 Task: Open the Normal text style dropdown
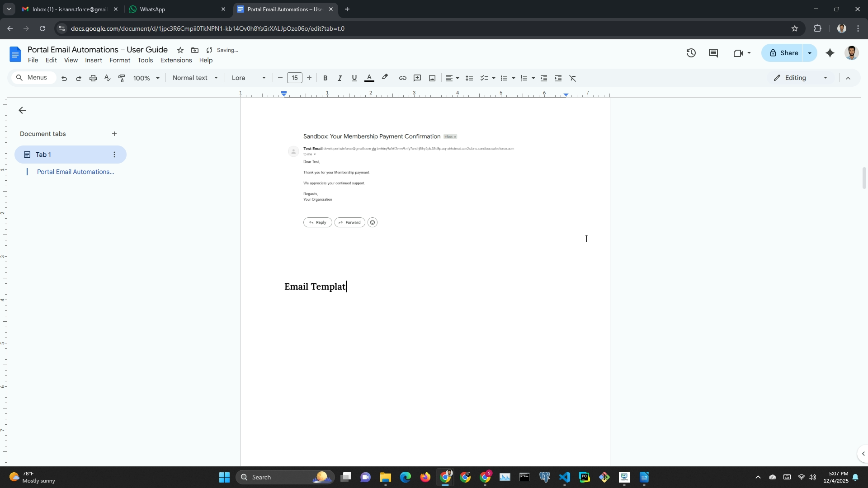point(195,78)
